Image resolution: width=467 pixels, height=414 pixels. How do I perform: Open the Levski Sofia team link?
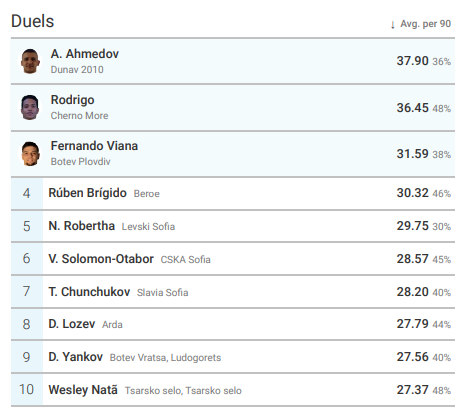(x=148, y=227)
